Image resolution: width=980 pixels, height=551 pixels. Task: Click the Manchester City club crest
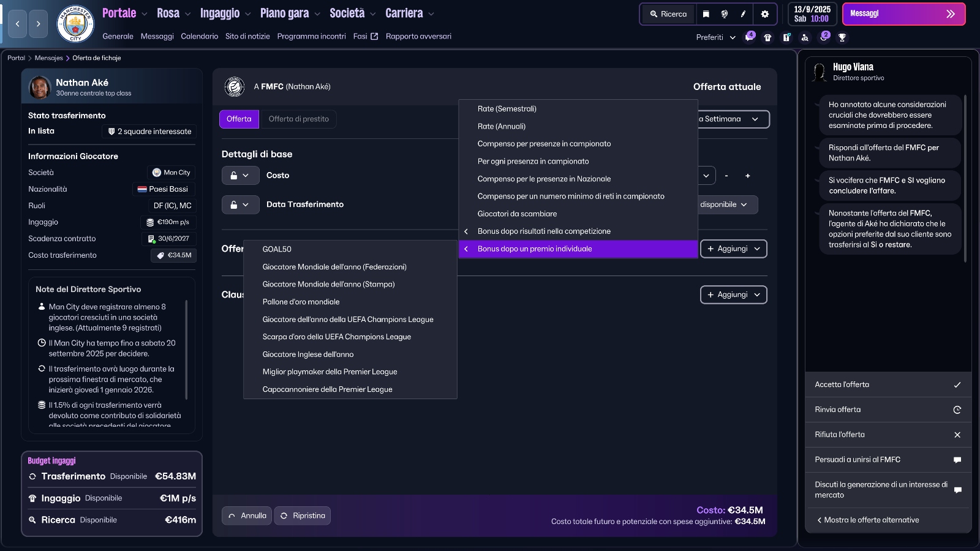coord(73,23)
